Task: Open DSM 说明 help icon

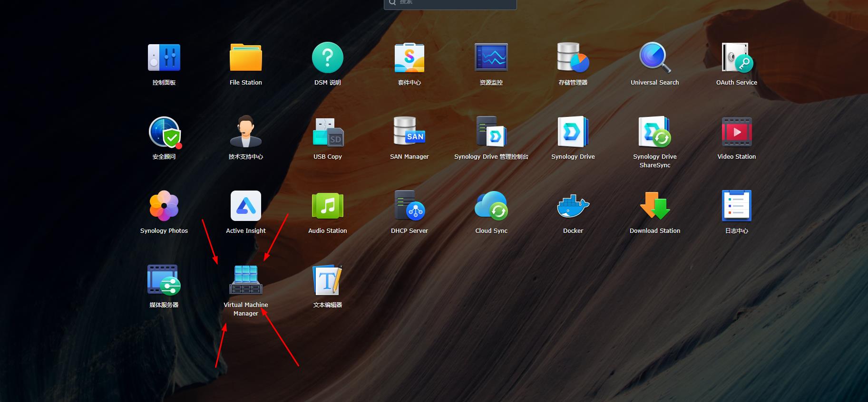Action: pos(327,58)
